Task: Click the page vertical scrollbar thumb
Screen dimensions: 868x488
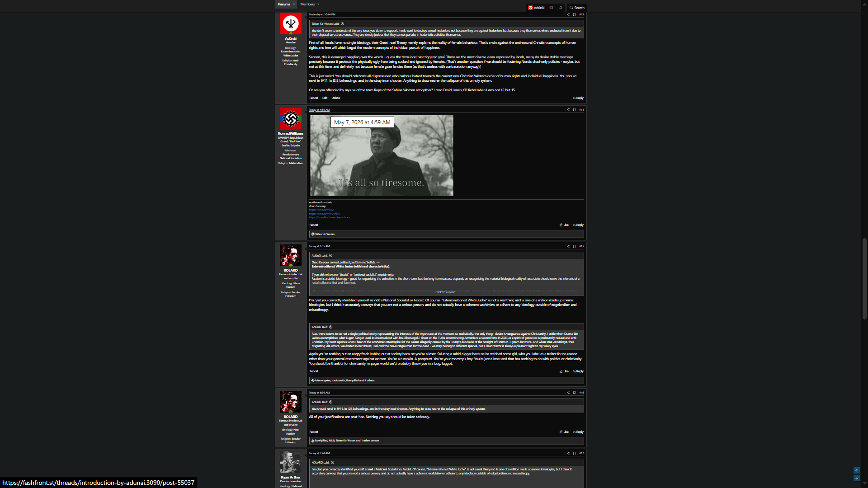Action: click(x=864, y=279)
